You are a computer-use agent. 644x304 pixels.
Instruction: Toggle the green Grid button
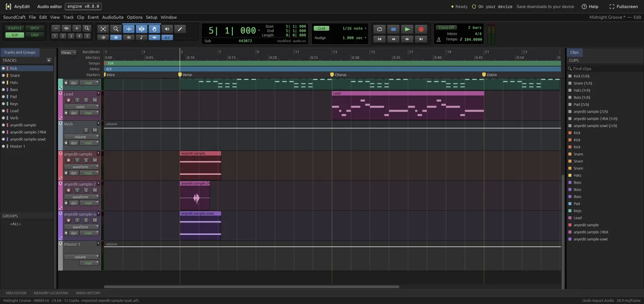coord(322,29)
